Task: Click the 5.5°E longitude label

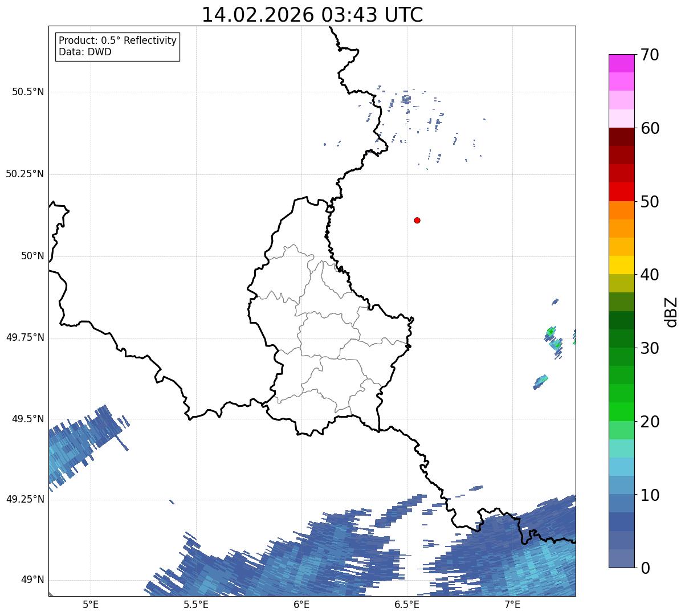Action: [195, 605]
